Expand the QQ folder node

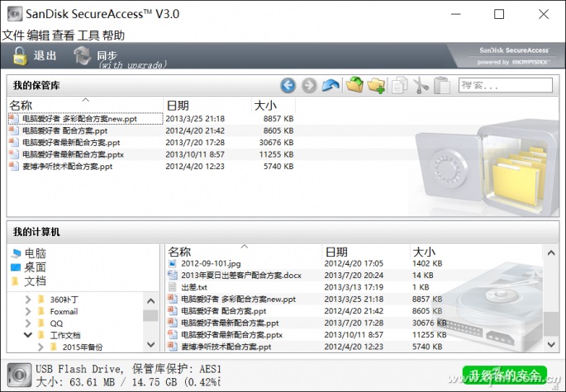click(28, 324)
